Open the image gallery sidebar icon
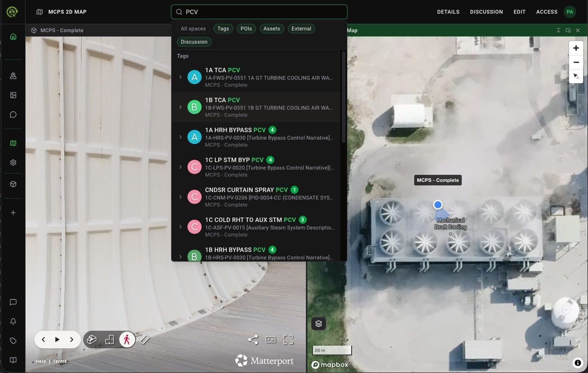This screenshot has width=588, height=373. click(13, 95)
